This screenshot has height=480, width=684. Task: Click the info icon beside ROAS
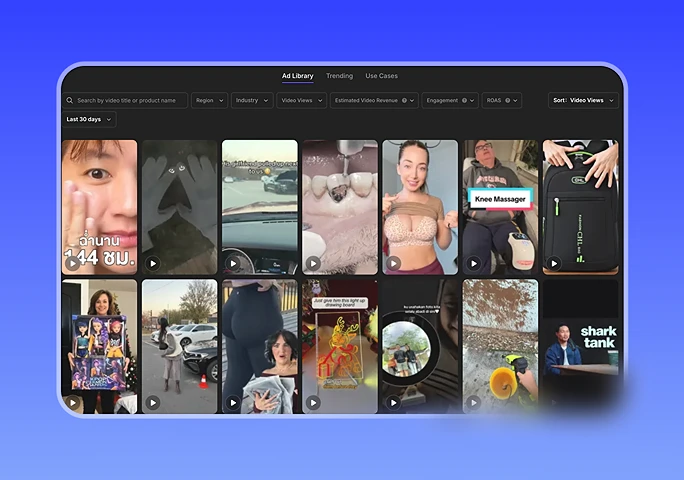pyautogui.click(x=508, y=101)
